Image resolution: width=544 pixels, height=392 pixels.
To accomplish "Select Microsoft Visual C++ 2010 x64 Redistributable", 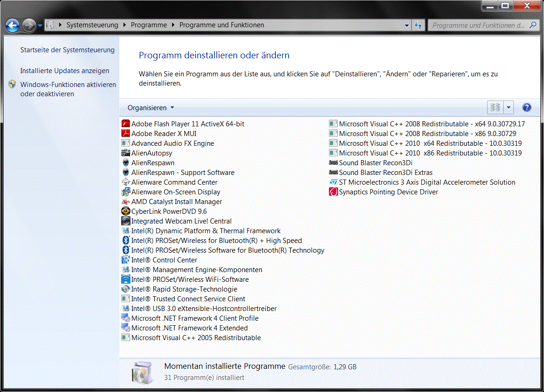I will 426,143.
